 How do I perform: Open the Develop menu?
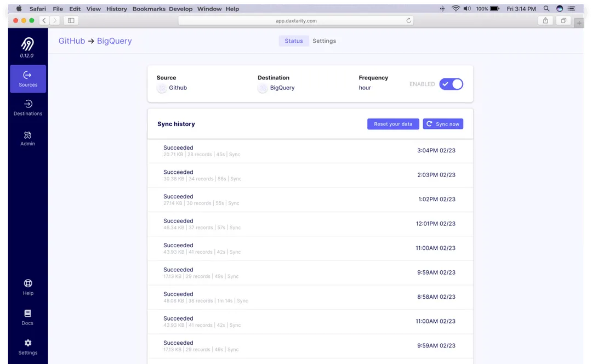click(x=180, y=9)
